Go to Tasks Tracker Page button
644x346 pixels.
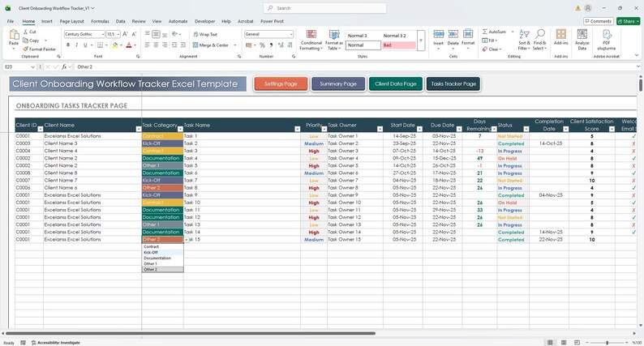coord(453,83)
